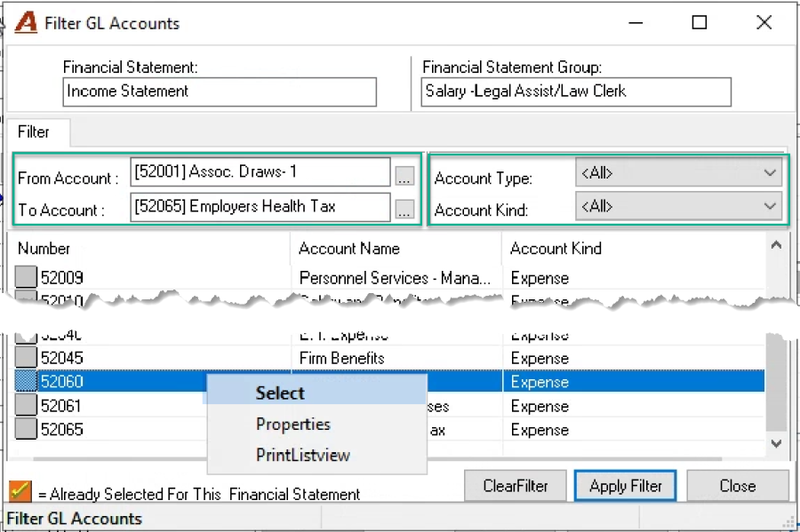Click the list scroll up arrow
Viewport: 800px width, 532px height.
tap(776, 245)
